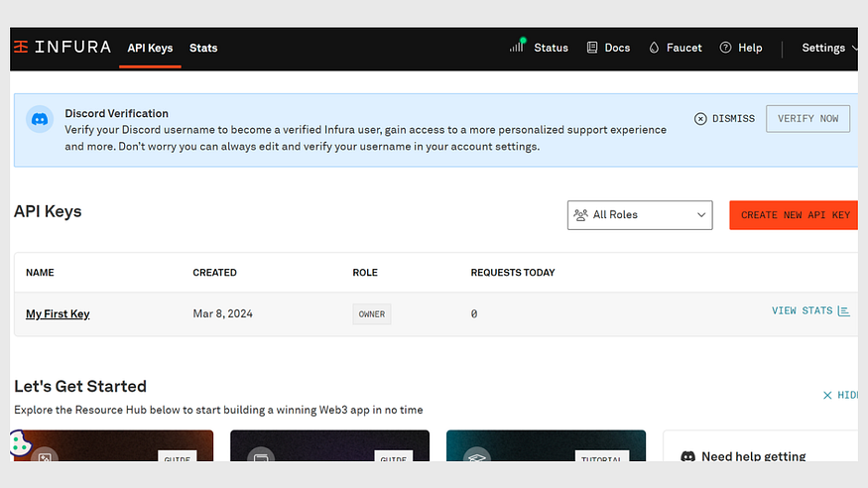Click the Mar 8, 2024 created date

click(222, 313)
